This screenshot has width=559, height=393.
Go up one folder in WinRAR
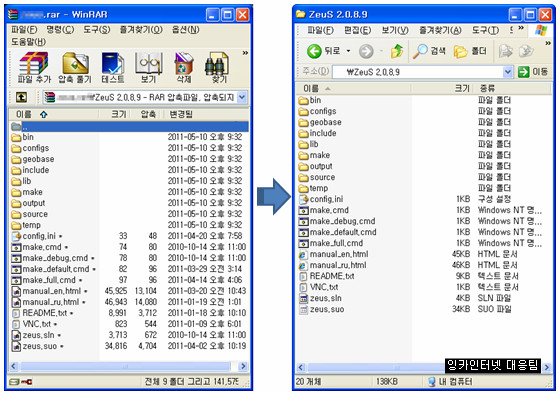(x=21, y=97)
